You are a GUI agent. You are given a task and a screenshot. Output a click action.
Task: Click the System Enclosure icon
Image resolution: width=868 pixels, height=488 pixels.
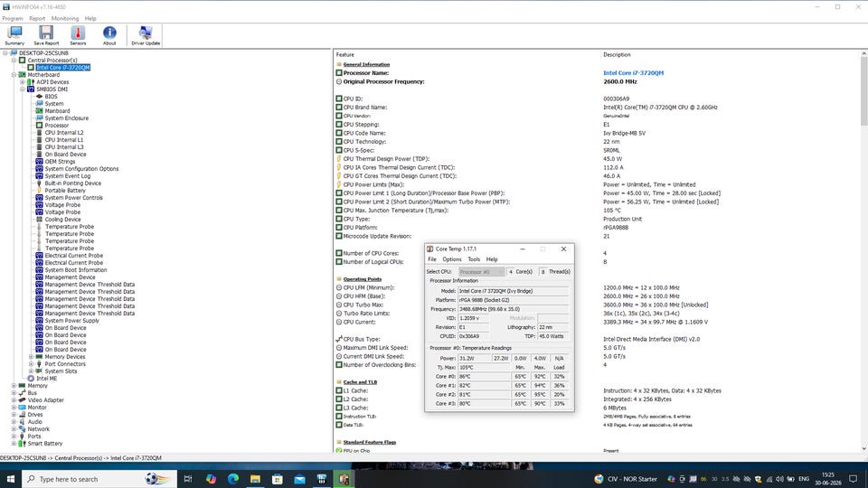point(39,117)
